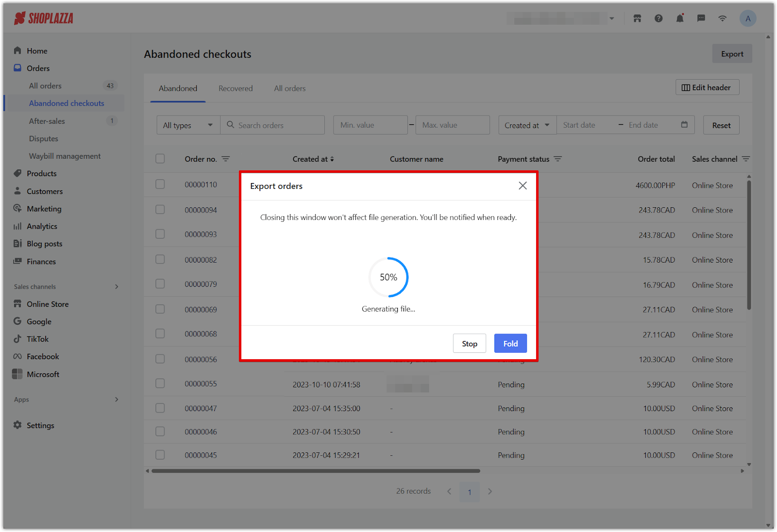This screenshot has width=777, height=532.
Task: Open the chat messages icon
Action: tap(701, 18)
